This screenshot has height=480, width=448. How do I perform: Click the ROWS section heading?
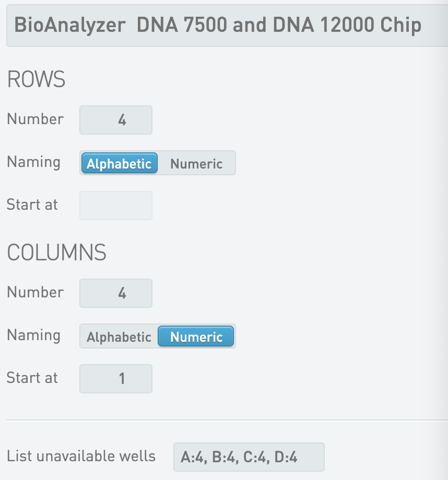pyautogui.click(x=36, y=79)
